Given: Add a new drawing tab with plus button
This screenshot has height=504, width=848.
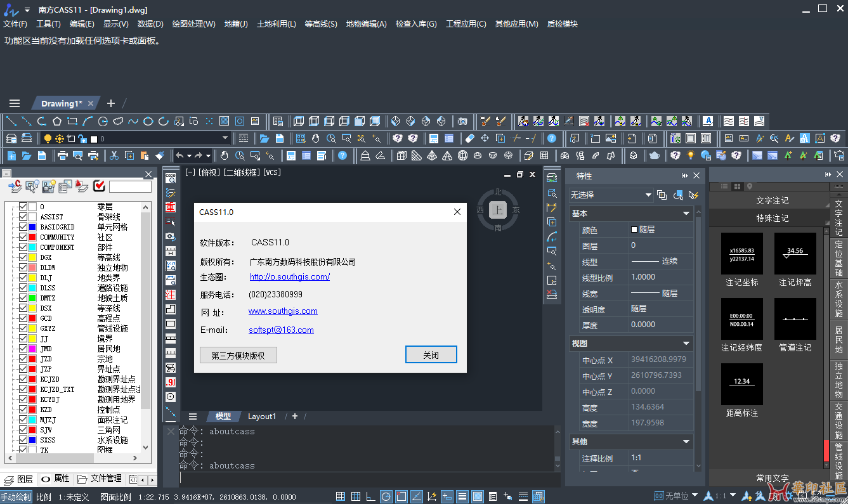Looking at the screenshot, I should click(x=111, y=103).
